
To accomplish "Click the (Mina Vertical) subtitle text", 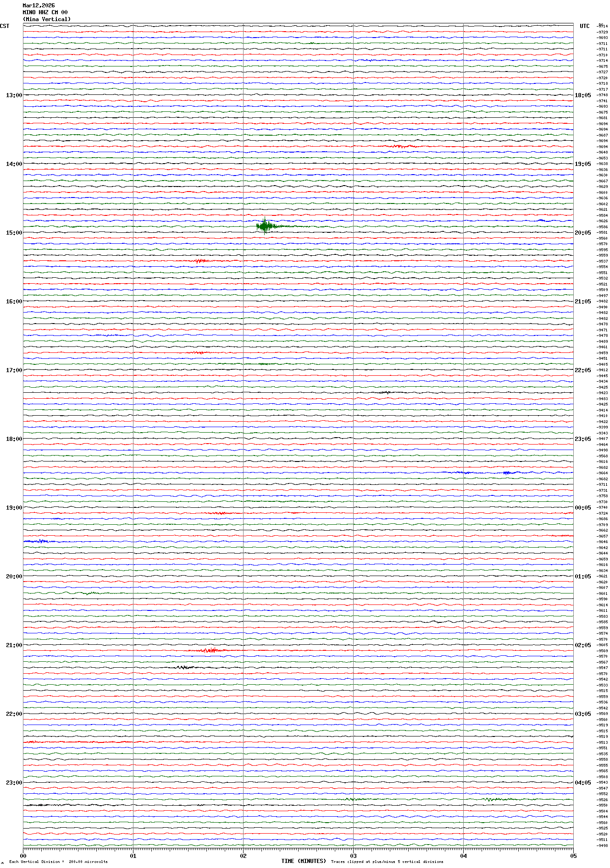I will [47, 19].
